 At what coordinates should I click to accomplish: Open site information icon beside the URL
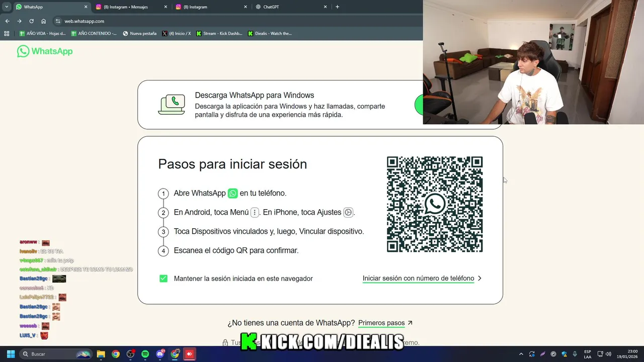click(58, 21)
